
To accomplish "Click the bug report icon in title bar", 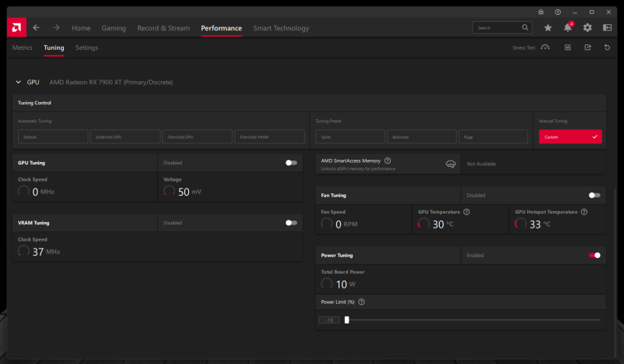I will tap(541, 12).
